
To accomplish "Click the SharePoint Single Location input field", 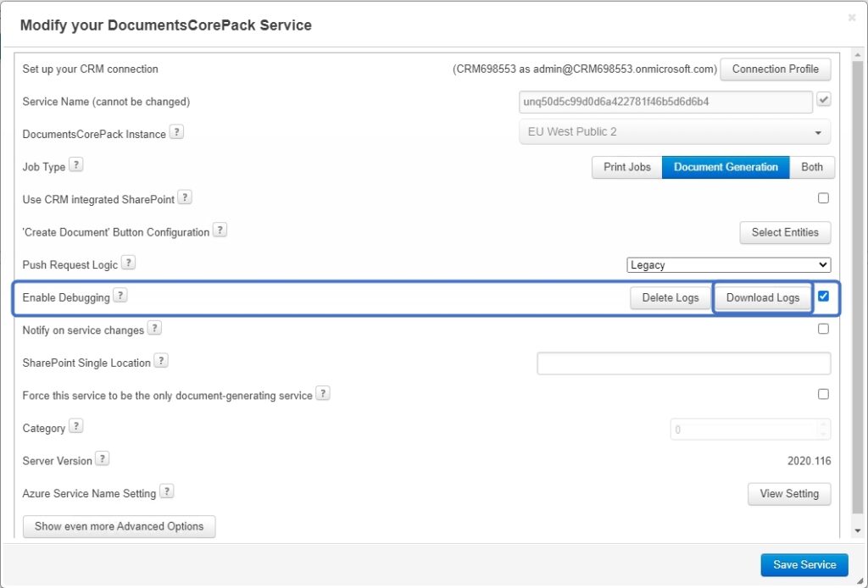I will pos(684,363).
